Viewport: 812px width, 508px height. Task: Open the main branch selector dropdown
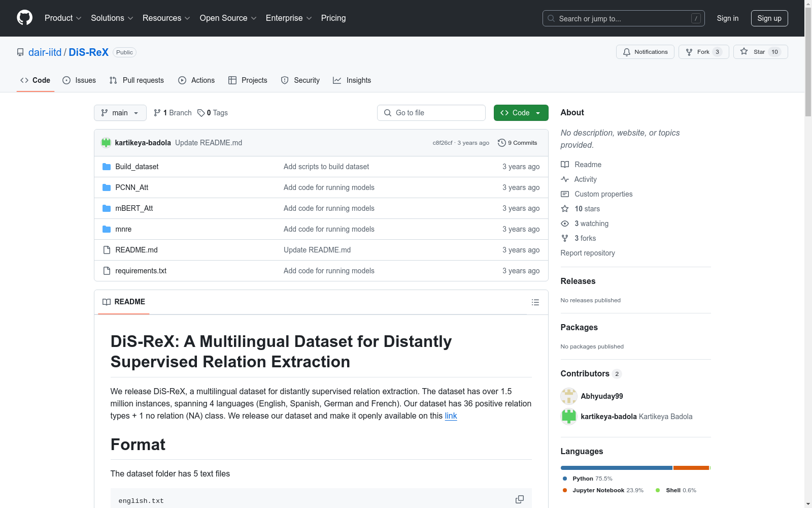[120, 113]
